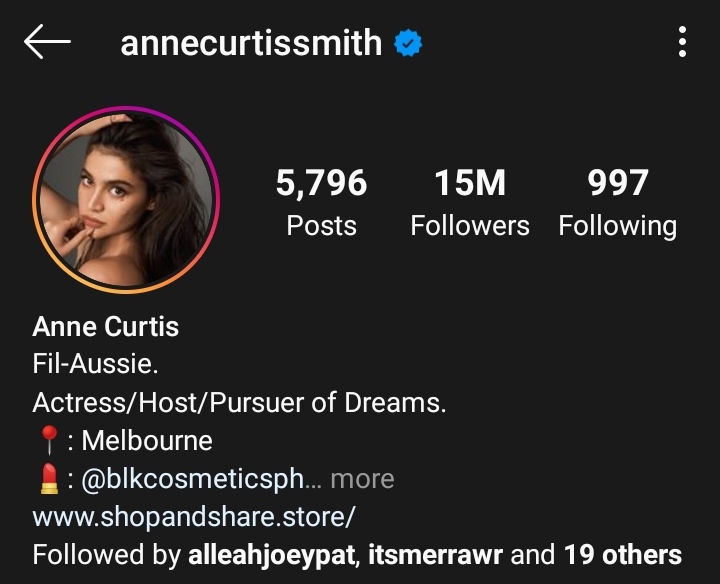The width and height of the screenshot is (720, 584).
Task: Tap the Melbourne location text
Action: [147, 441]
